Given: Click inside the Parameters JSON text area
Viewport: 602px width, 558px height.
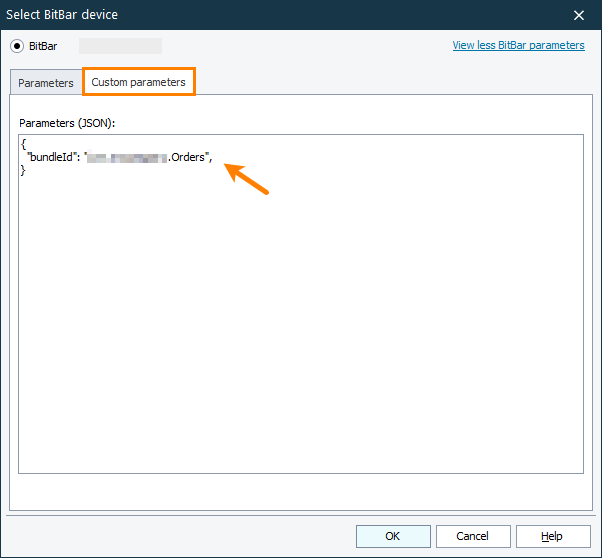Looking at the screenshot, I should [301, 304].
